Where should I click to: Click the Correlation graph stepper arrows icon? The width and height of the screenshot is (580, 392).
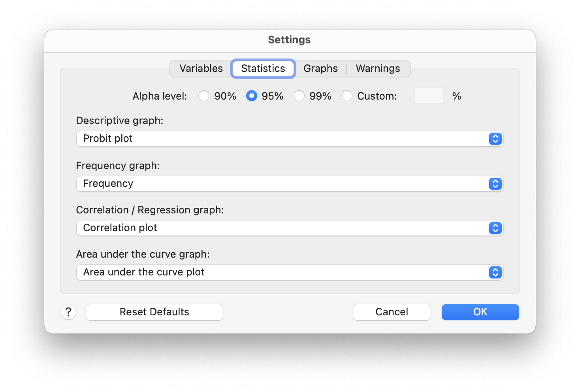pyautogui.click(x=495, y=228)
